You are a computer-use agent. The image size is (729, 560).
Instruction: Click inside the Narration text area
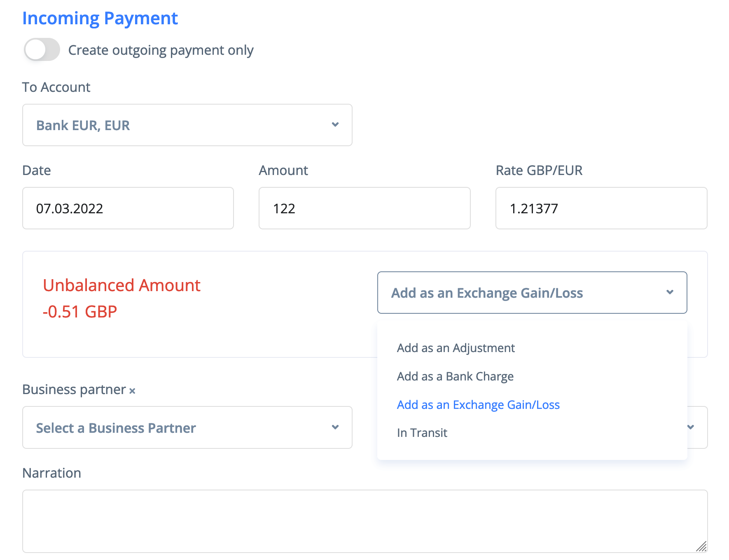[364, 521]
